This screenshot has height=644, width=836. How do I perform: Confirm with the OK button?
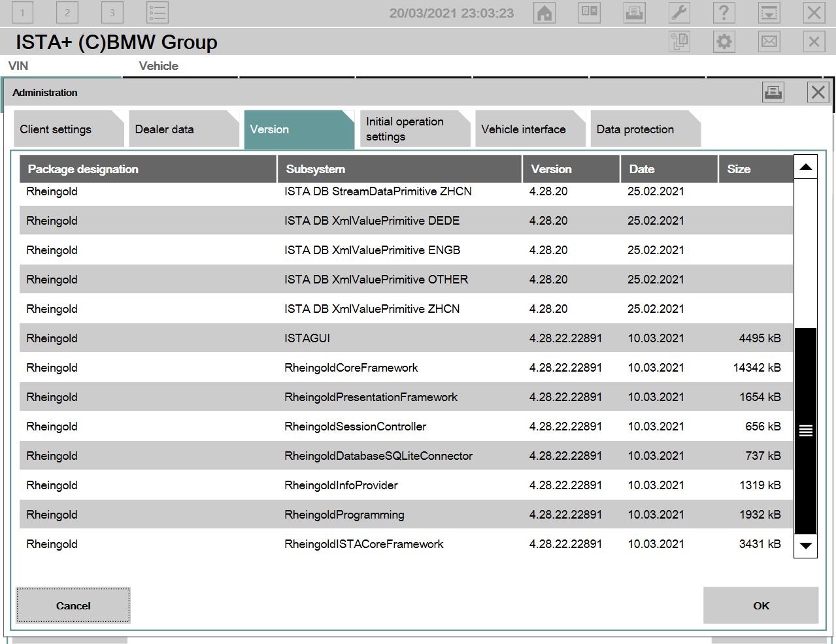761,605
